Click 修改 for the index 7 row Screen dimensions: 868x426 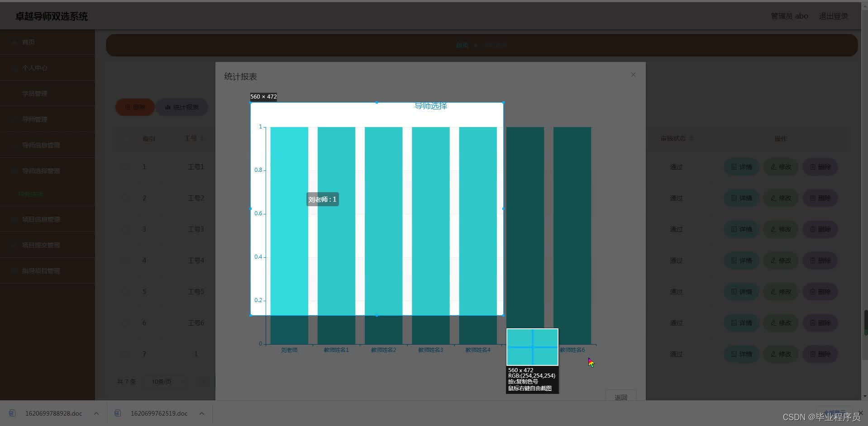pyautogui.click(x=781, y=354)
